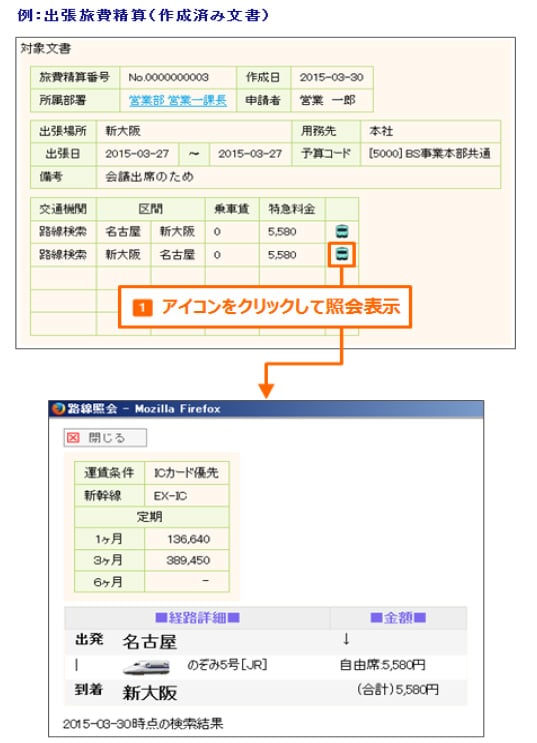Click the のぞみ5号[JR] train name
Screen dimensions: 537x743
point(227,665)
